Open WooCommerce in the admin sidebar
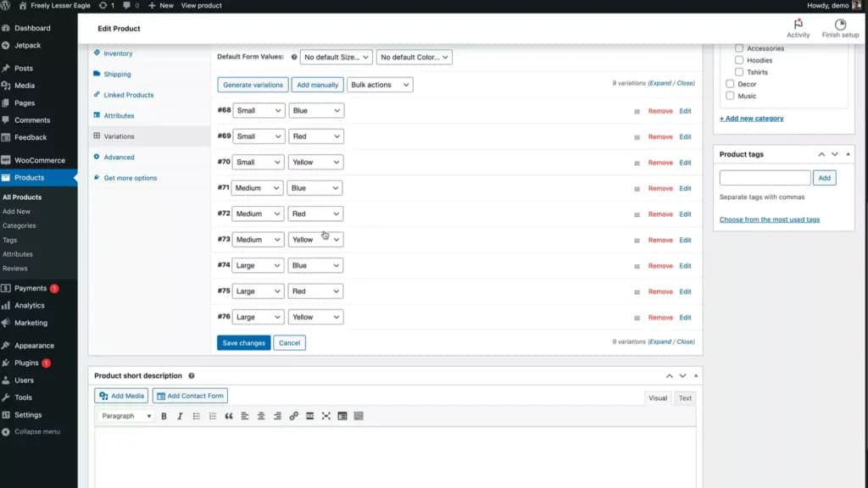Image resolution: width=868 pixels, height=488 pixels. pyautogui.click(x=39, y=160)
